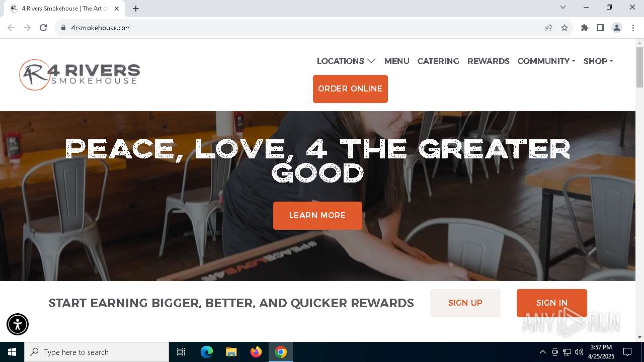Open Chrome three-dot menu

[633, 28]
